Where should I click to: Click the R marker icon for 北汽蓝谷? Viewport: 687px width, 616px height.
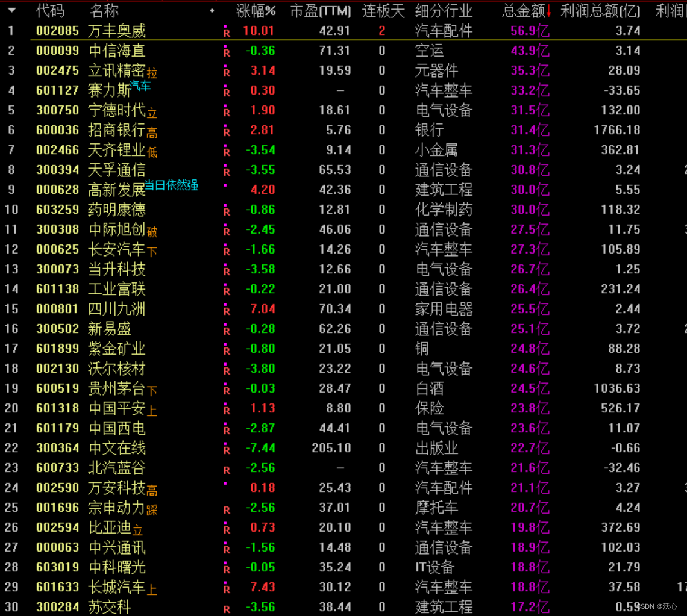pyautogui.click(x=227, y=469)
